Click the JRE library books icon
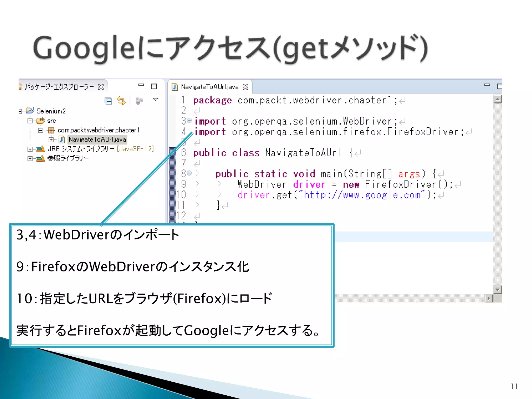 click(x=41, y=149)
